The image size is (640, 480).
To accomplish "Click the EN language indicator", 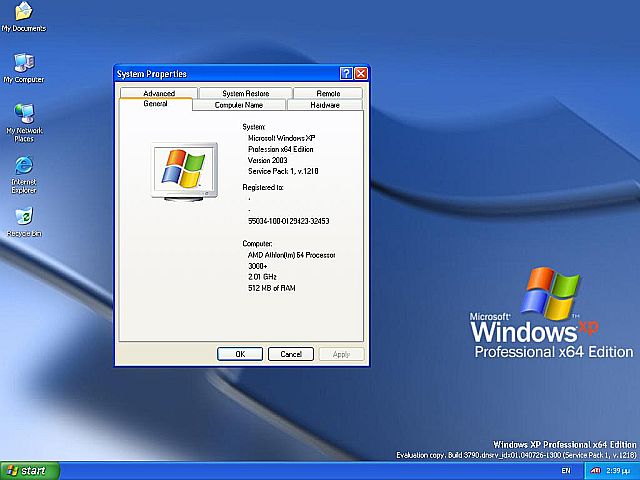I will (x=566, y=471).
